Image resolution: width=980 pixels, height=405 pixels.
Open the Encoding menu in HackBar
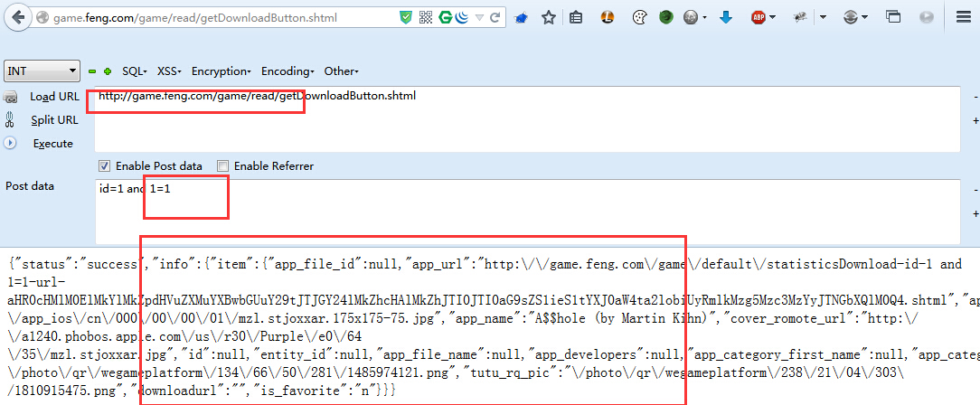tap(287, 71)
